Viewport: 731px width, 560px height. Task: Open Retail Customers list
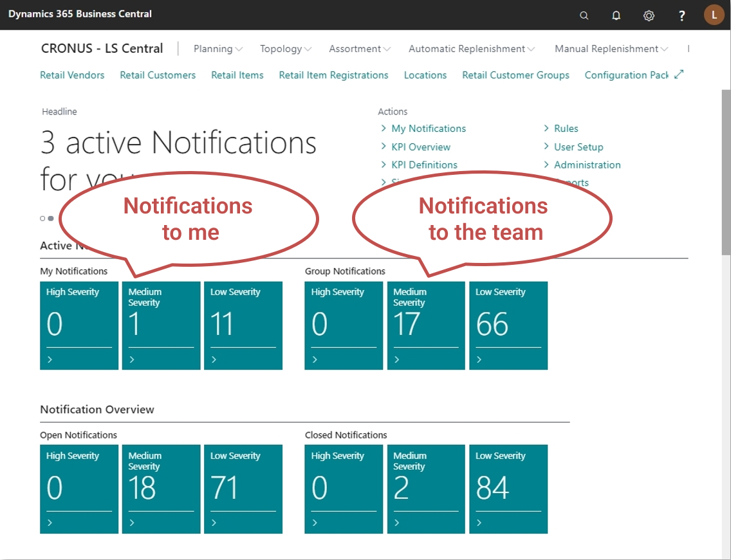click(158, 75)
